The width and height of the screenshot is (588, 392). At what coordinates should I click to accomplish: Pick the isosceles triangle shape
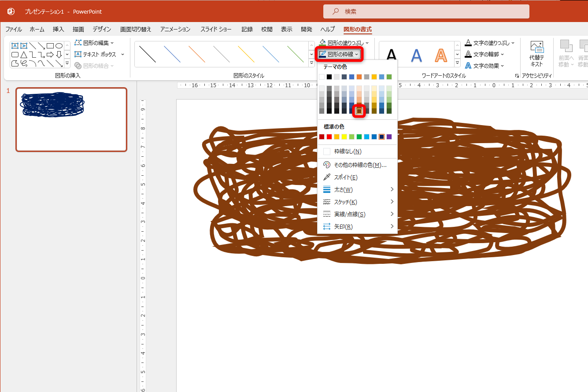[x=24, y=55]
